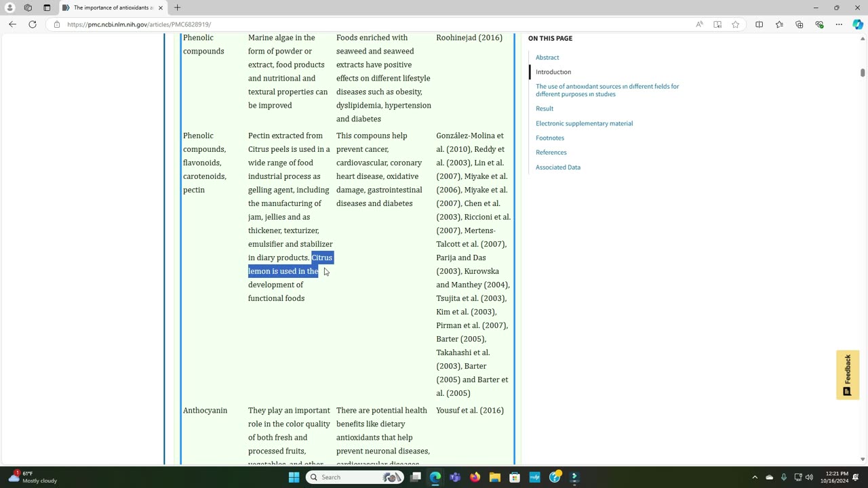Enter Immersive Reader mode
The height and width of the screenshot is (488, 868).
coord(717,24)
